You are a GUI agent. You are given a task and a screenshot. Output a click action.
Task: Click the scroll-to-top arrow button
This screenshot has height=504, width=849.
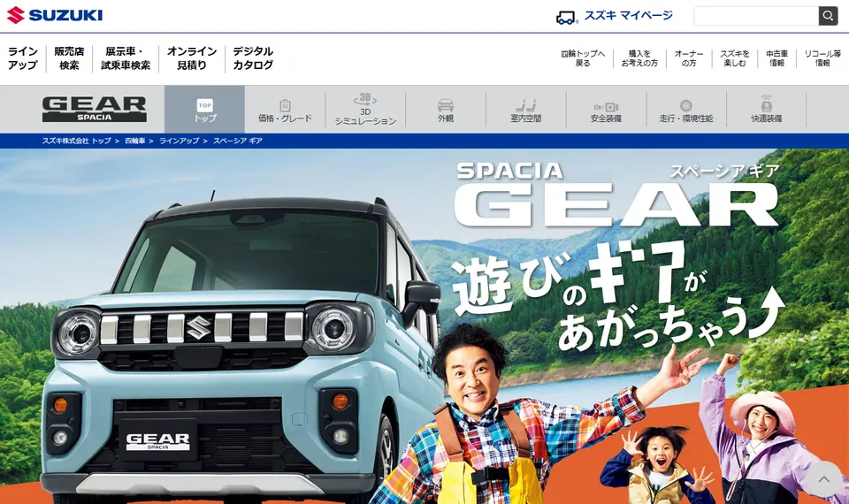click(823, 478)
